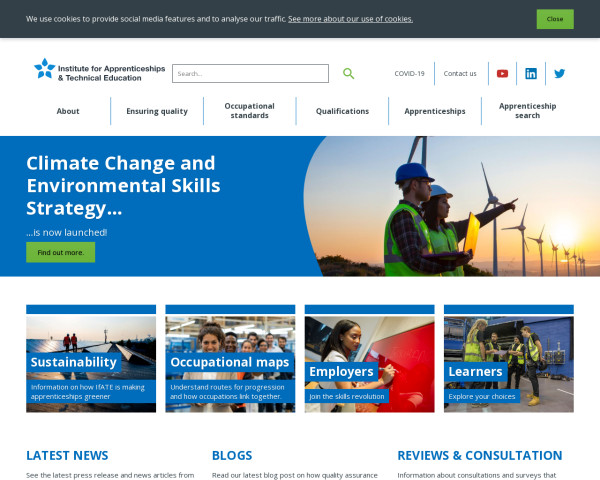Click the Sustainability card description text
Screen dimensions: 600x480
(88, 392)
